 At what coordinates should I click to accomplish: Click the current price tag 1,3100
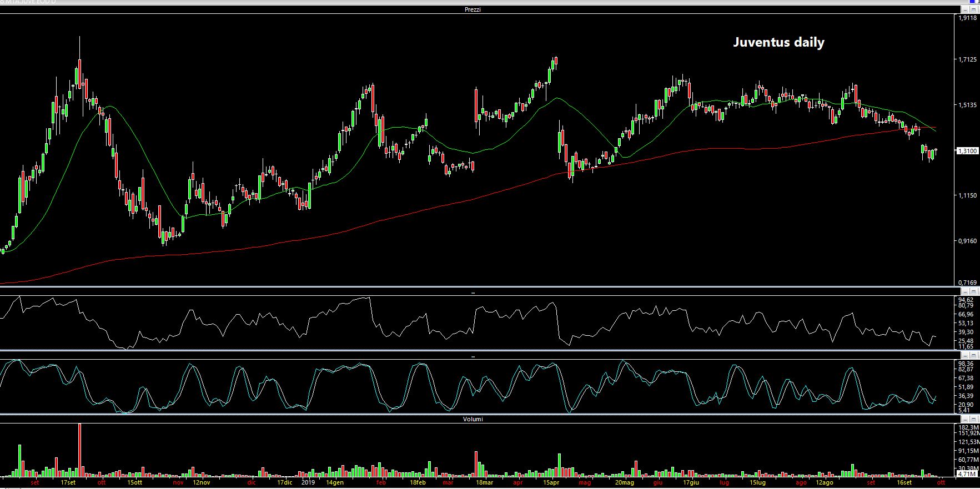(968, 151)
